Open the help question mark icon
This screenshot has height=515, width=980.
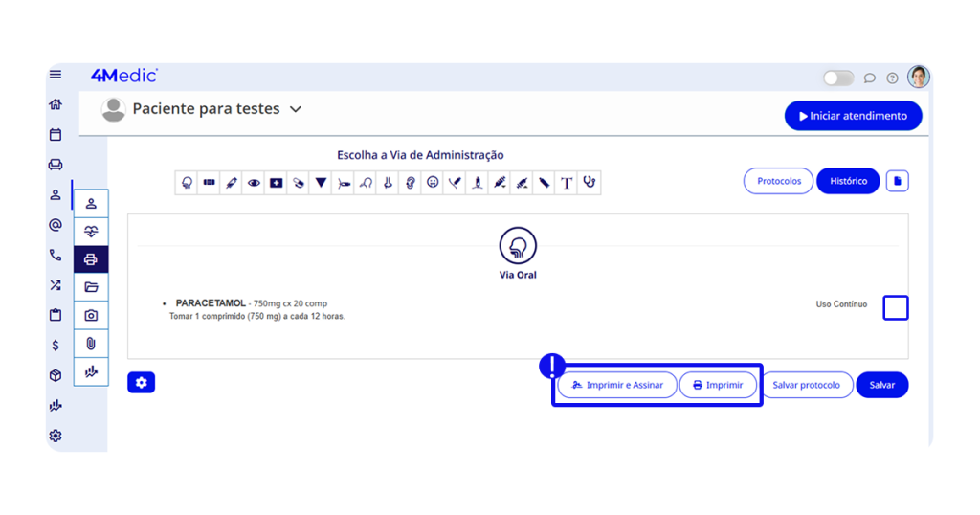(892, 78)
